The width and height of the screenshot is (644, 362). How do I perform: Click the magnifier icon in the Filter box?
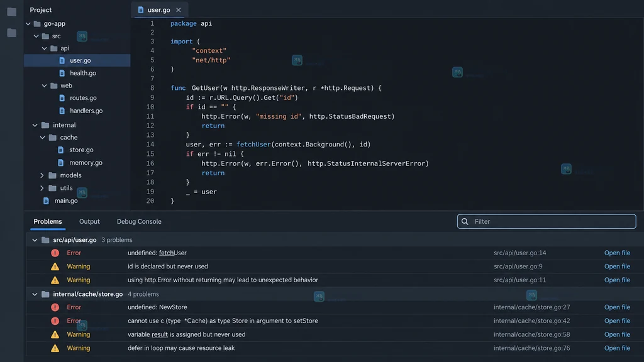point(465,222)
